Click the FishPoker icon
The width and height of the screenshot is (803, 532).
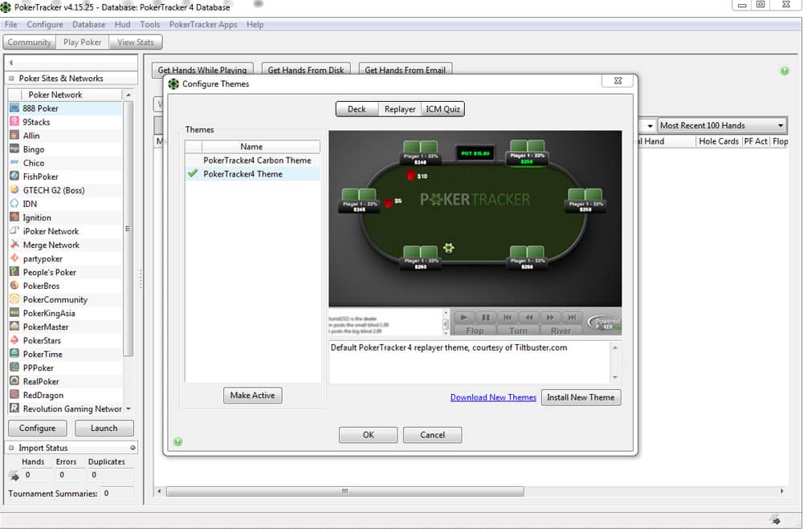pos(14,177)
